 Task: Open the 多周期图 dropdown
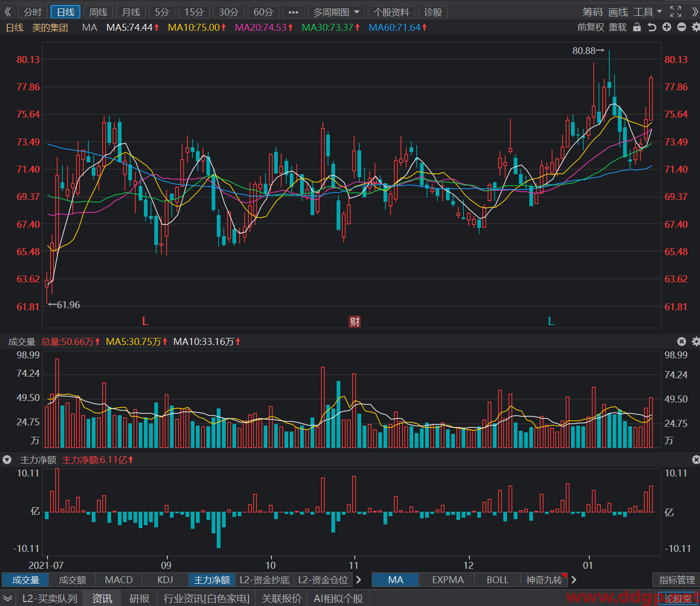tap(336, 12)
